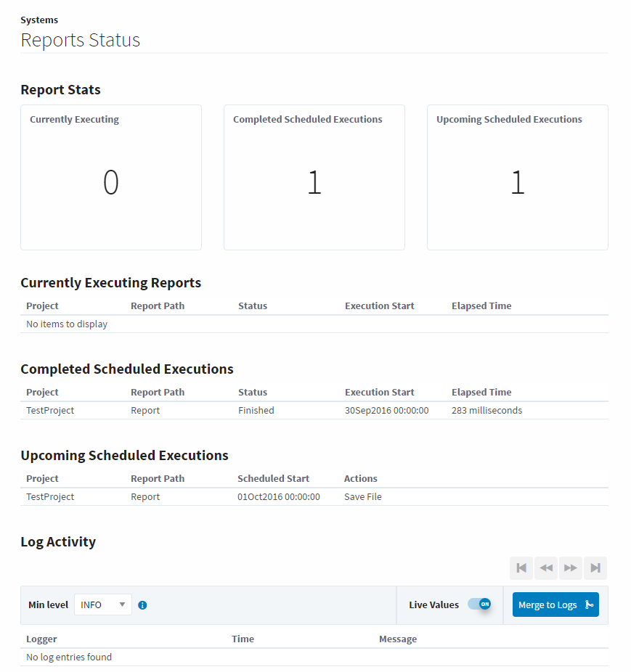Go to next log page
Viewport: 631px width, 672px height.
click(x=571, y=568)
